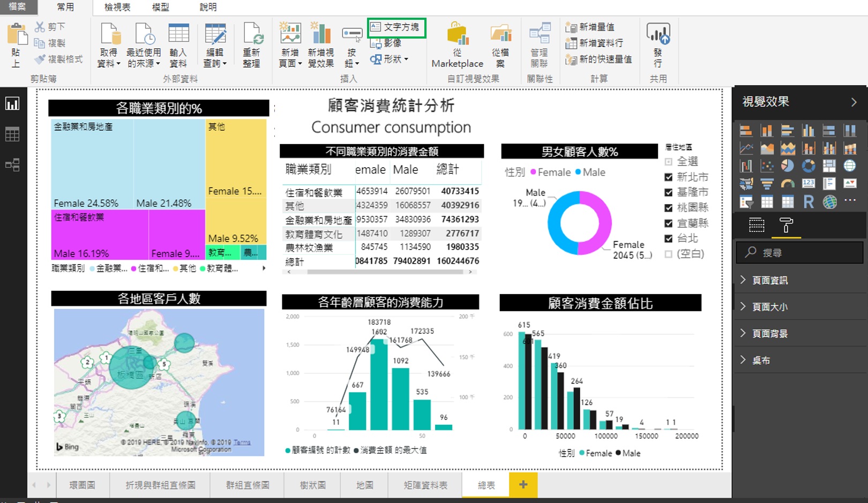
Task: Select the stacked bar chart visual
Action: click(x=746, y=131)
